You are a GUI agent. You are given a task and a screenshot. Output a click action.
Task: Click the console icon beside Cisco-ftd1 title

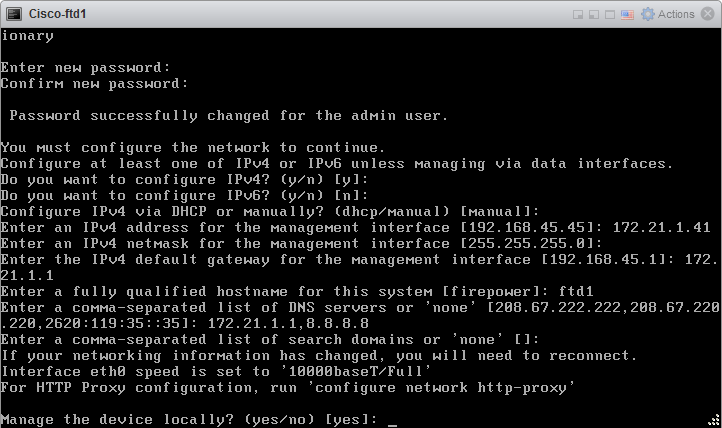pyautogui.click(x=14, y=14)
